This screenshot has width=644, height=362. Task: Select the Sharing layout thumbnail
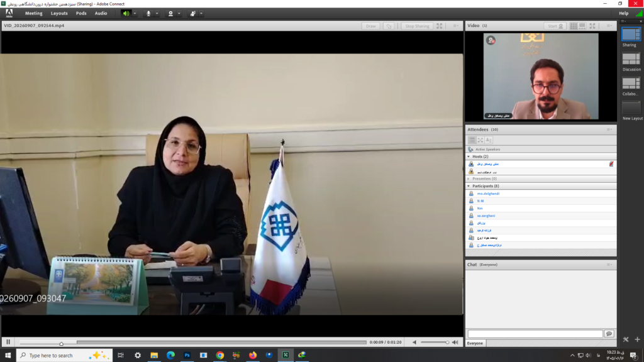click(631, 35)
